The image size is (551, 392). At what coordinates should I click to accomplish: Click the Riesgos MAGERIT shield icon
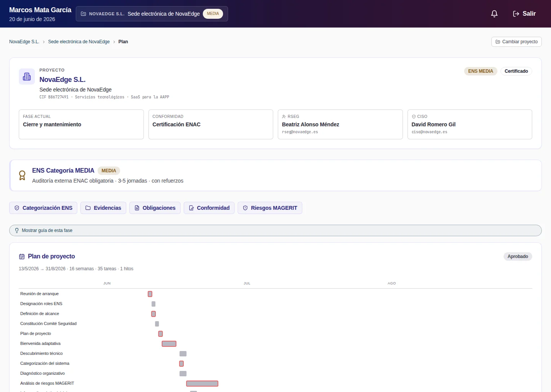coord(245,208)
